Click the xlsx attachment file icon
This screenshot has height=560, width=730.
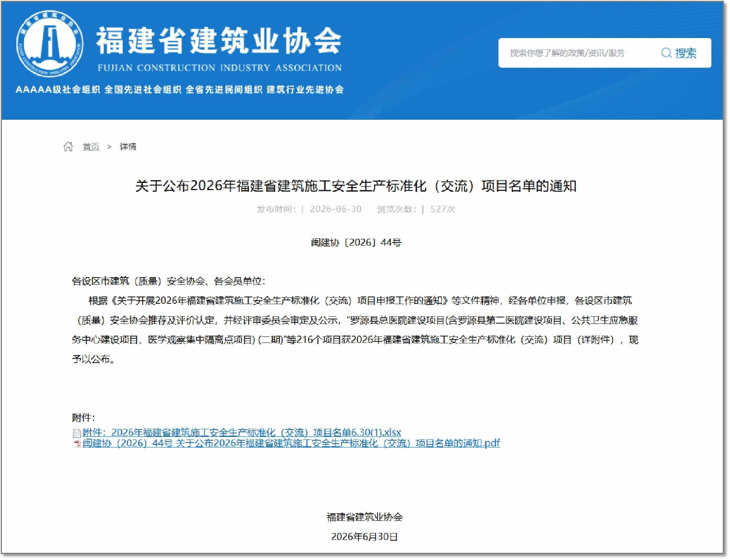point(77,433)
